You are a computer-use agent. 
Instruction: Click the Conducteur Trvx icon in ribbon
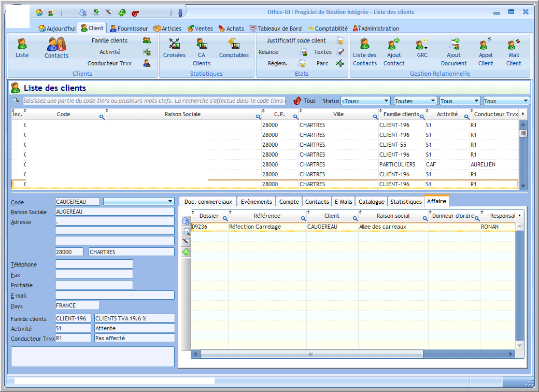point(147,63)
